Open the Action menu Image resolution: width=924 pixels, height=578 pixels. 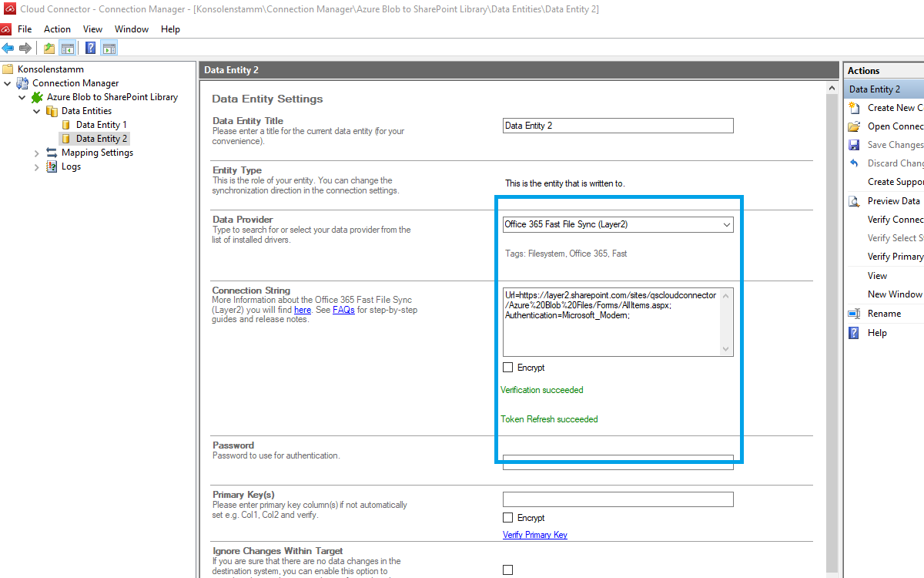[57, 29]
